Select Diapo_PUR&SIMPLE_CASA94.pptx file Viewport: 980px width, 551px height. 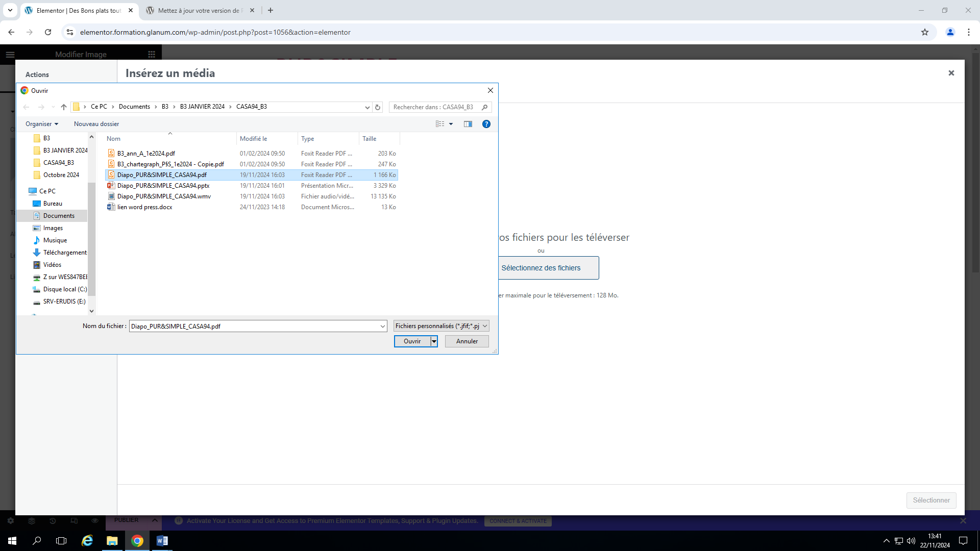tap(163, 186)
